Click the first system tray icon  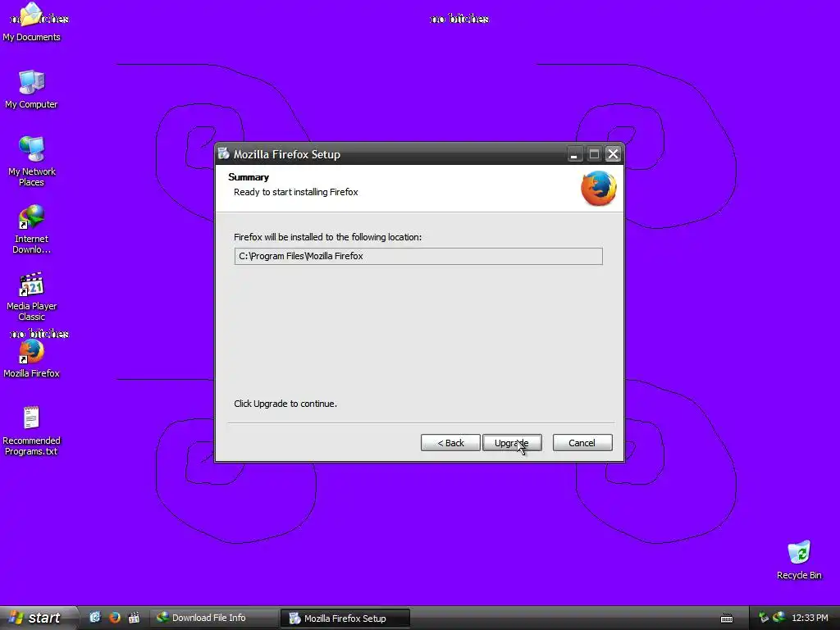click(763, 618)
